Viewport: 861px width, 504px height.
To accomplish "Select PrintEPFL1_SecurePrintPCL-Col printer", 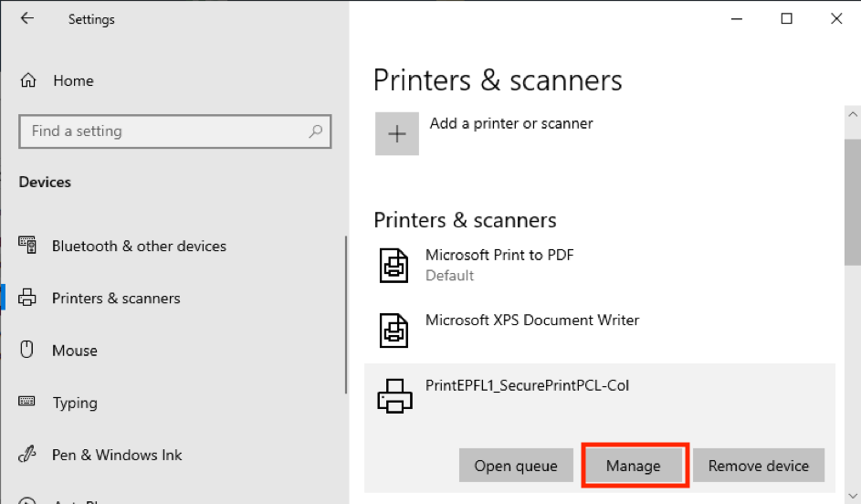I will [527, 385].
